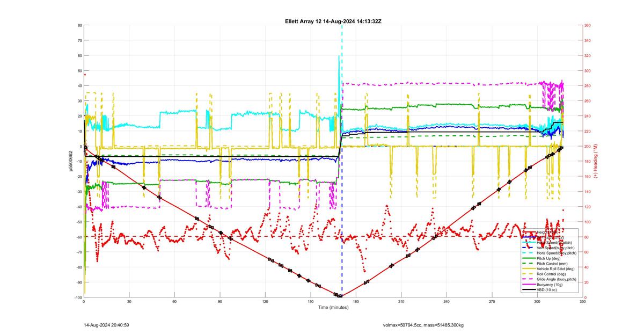This screenshot has width=644, height=334.
Task: Click the magenta line sample beside 'Buoyancy (10g)'
Action: pos(529,285)
